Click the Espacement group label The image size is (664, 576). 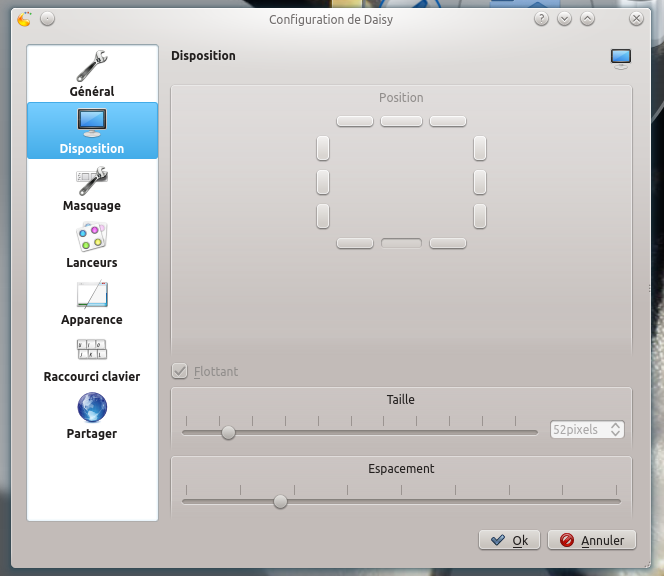pos(401,469)
